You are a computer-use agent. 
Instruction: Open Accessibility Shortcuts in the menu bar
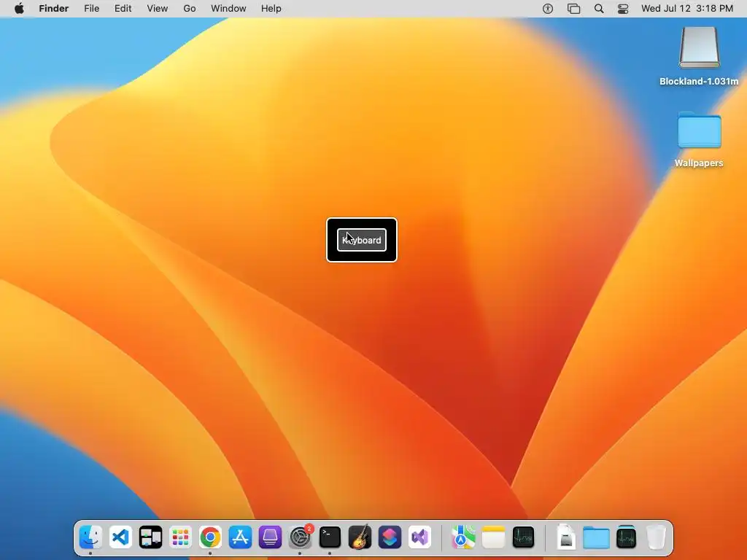tap(548, 9)
